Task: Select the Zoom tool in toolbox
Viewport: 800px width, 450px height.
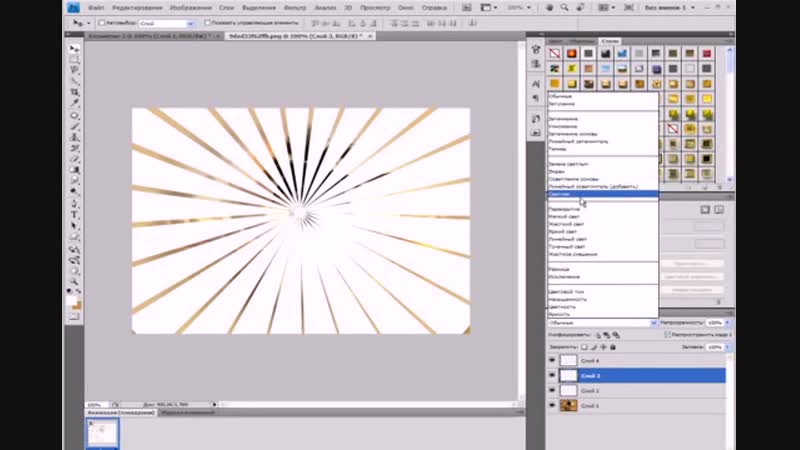Action: [74, 282]
